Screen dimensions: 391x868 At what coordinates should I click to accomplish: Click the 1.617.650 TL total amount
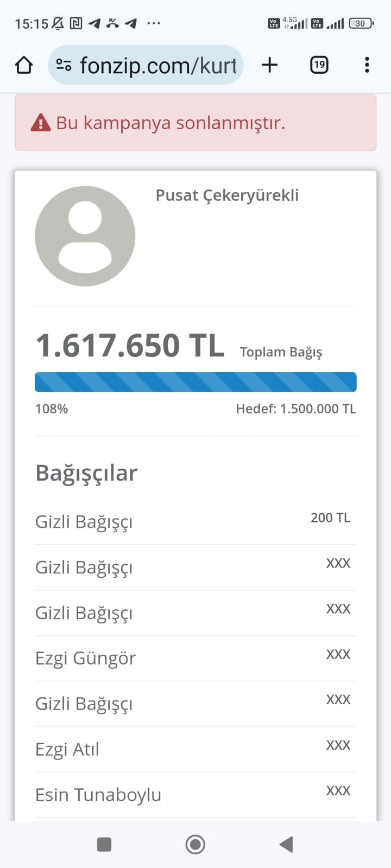pos(130,346)
